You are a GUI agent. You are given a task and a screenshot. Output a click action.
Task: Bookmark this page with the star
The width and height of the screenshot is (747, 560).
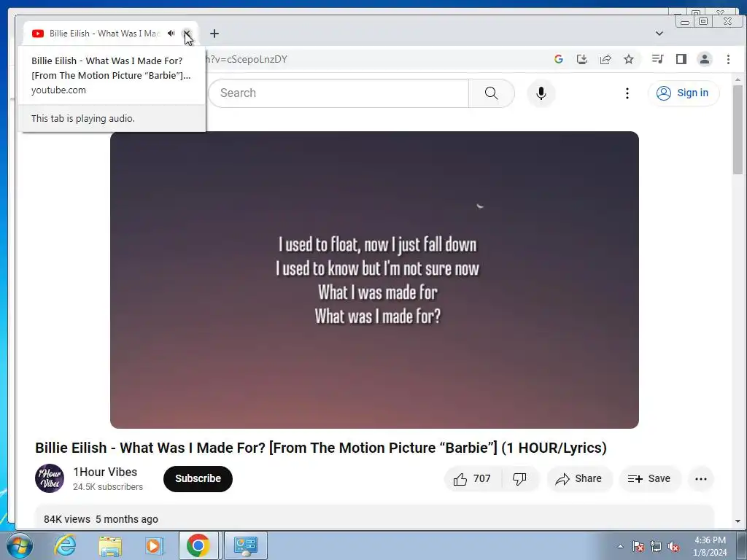pos(629,59)
